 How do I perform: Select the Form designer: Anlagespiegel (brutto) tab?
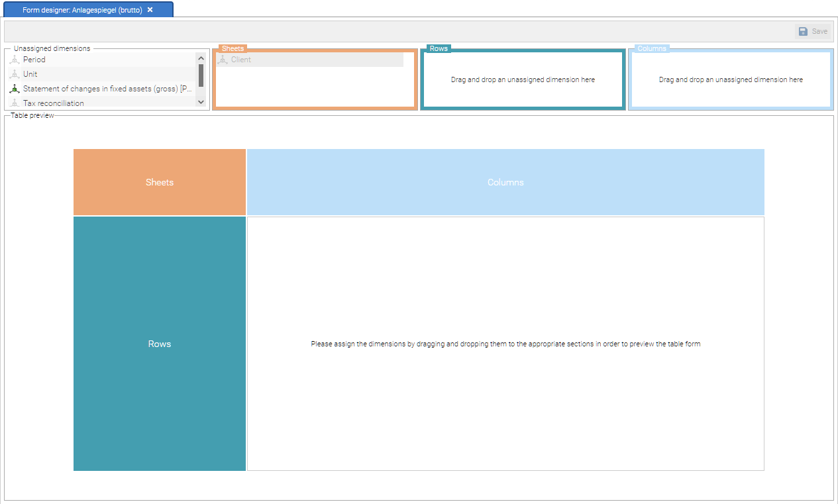[81, 10]
